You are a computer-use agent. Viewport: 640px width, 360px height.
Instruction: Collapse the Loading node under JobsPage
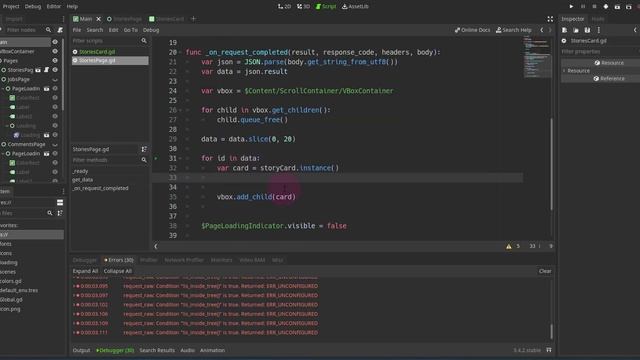click(x=7, y=126)
